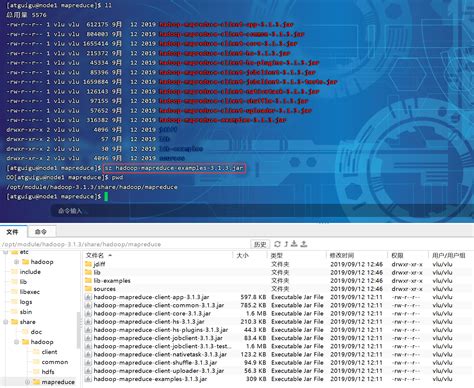Click the hadoop-mapreduce-examples-3.1.3.jar file icon
The height and width of the screenshot is (388, 474).
[88, 379]
